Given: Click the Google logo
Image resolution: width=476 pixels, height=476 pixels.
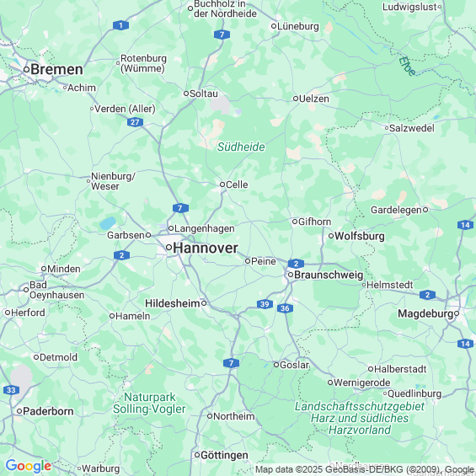Looking at the screenshot, I should click(29, 466).
